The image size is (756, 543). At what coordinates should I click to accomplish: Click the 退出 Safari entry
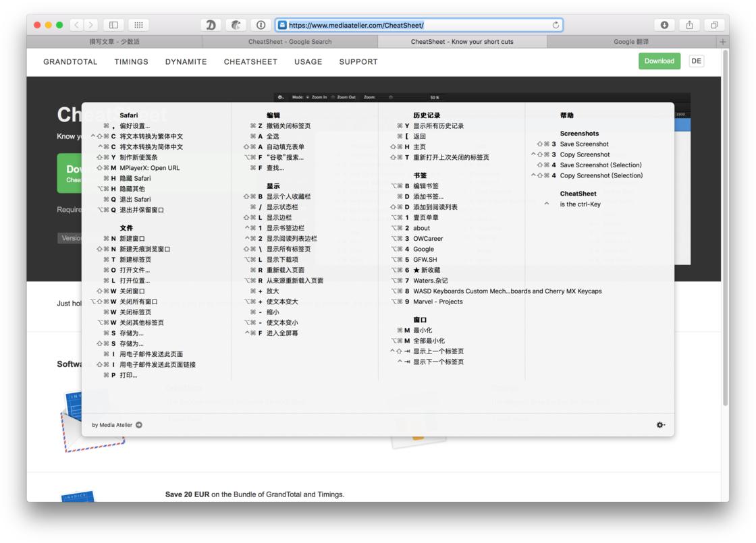point(135,200)
